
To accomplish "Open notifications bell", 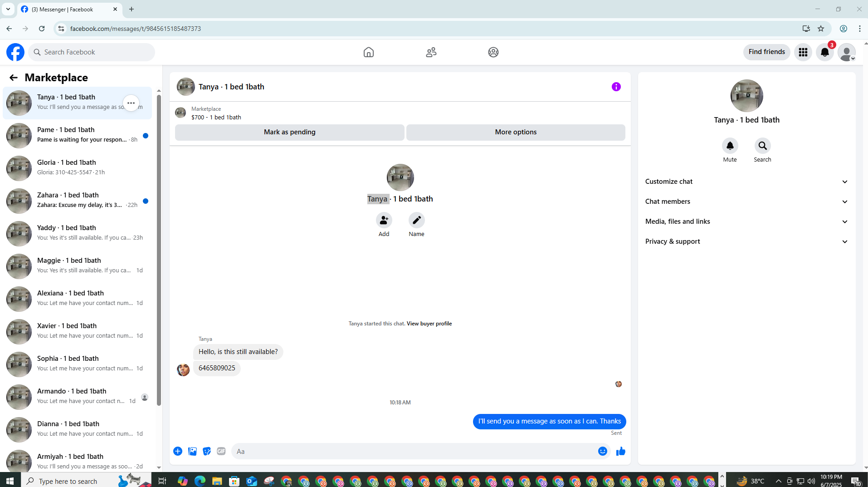I will pos(825,52).
